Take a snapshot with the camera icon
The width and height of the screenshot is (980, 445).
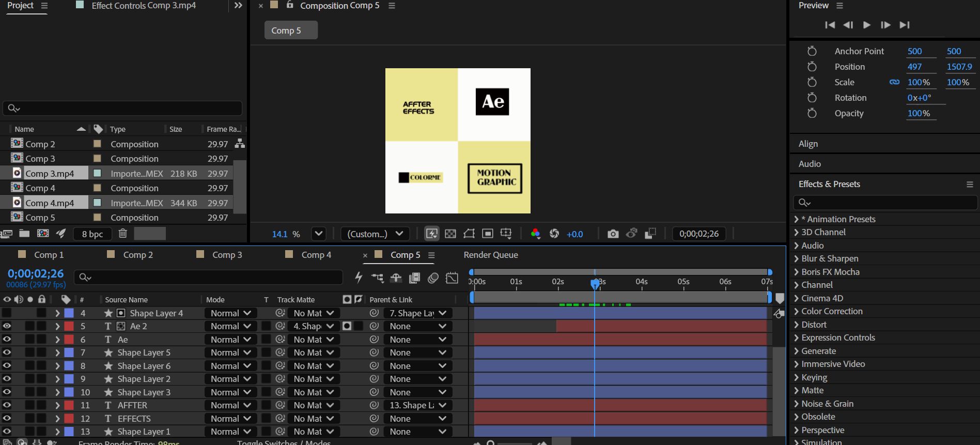click(x=613, y=234)
